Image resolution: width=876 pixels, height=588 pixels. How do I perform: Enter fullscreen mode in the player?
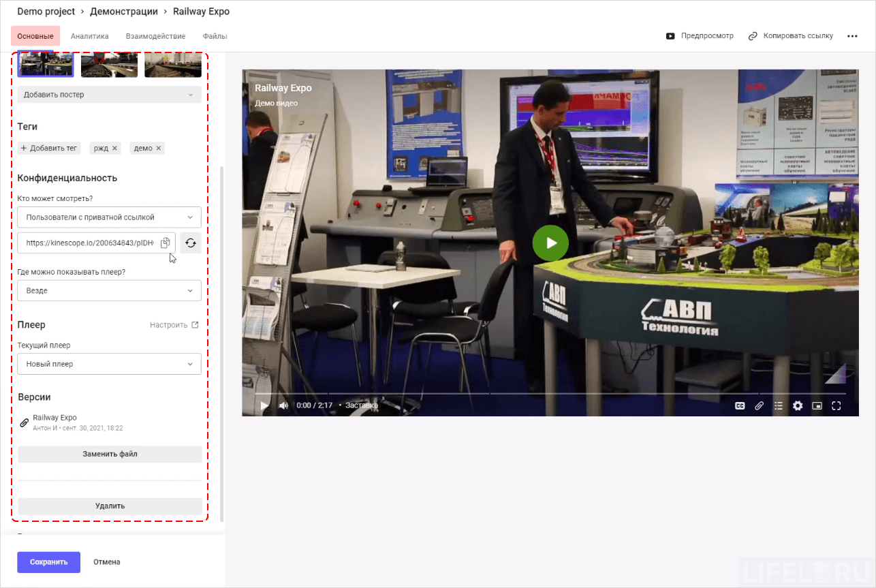836,405
